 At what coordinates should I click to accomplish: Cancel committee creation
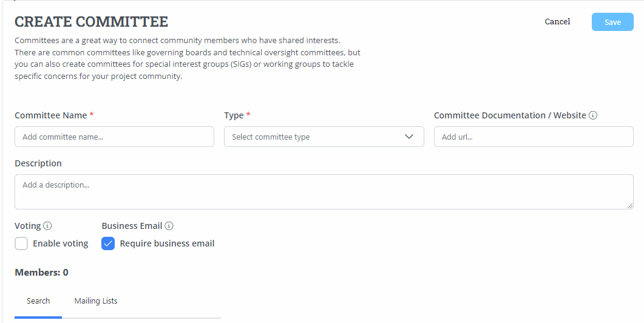tap(557, 22)
